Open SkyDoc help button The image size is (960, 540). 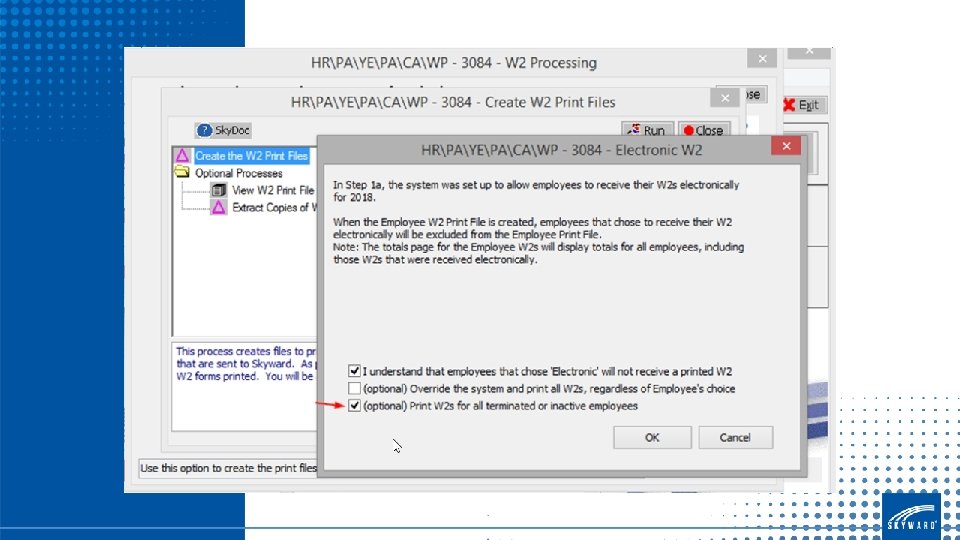[x=223, y=130]
